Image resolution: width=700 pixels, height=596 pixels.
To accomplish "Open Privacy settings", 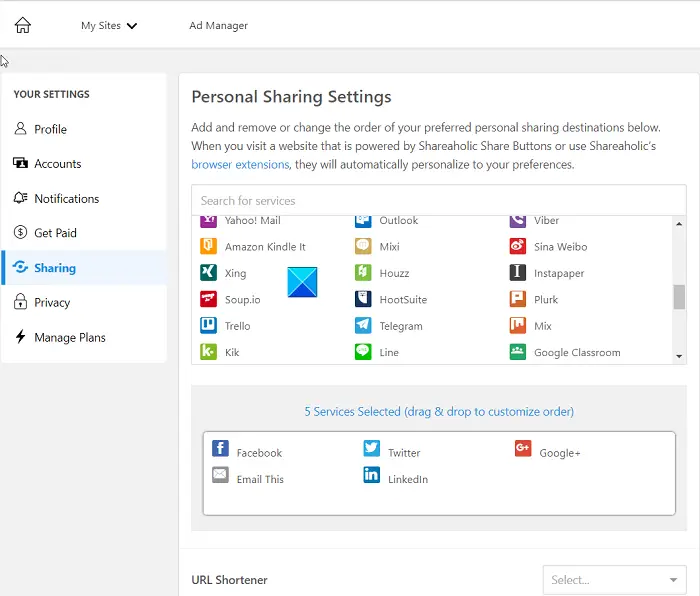I will [84, 302].
